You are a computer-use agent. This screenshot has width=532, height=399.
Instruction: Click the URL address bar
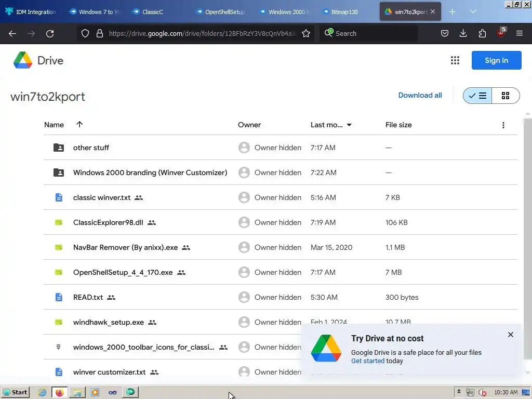(x=195, y=33)
